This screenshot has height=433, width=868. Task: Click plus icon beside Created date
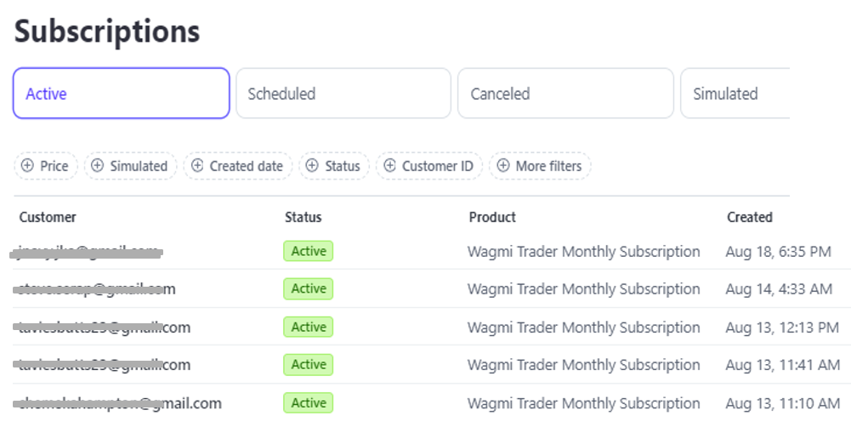[197, 166]
